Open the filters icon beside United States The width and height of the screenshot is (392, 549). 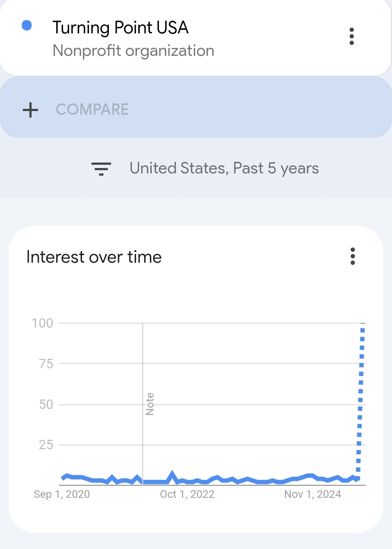pos(101,169)
